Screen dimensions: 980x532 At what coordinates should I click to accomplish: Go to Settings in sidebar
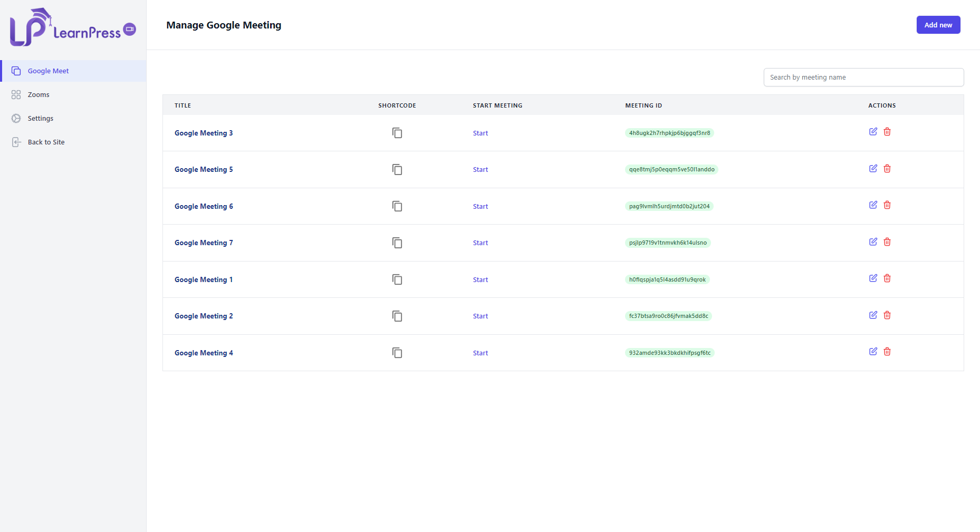[x=73, y=118]
